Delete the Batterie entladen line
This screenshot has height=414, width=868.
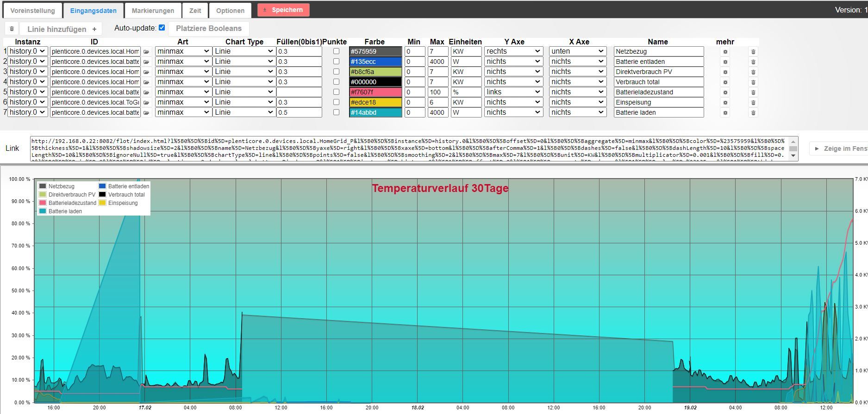pos(753,62)
